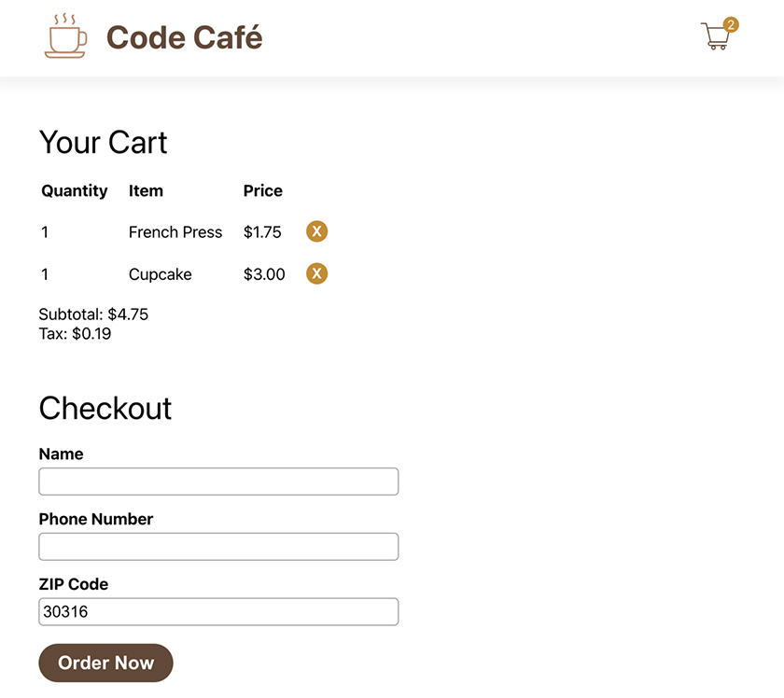Screen dimensions: 784x698
Task: Open the shopping cart icon
Action: (715, 37)
